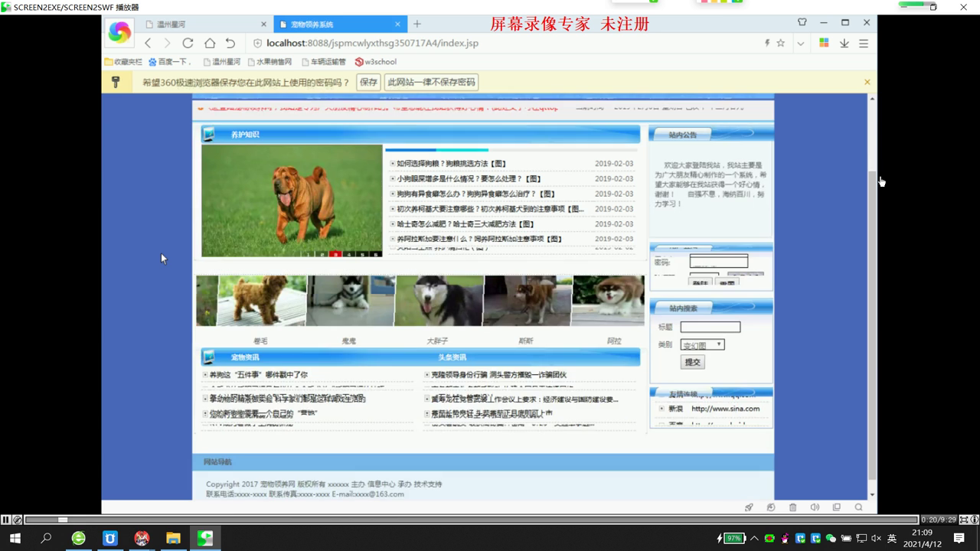This screenshot has width=980, height=551.
Task: Open File Explorer from taskbar
Action: coord(174,539)
